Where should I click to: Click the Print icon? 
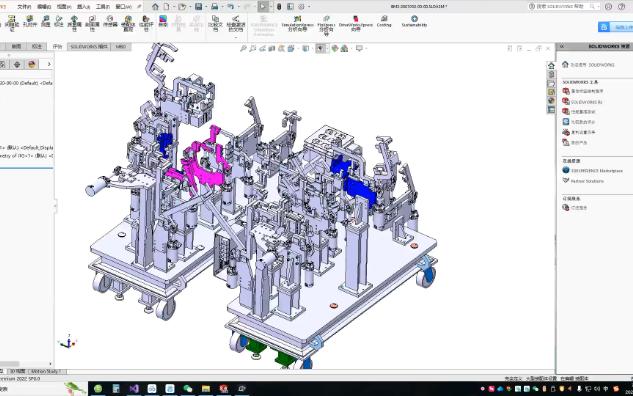click(214, 6)
